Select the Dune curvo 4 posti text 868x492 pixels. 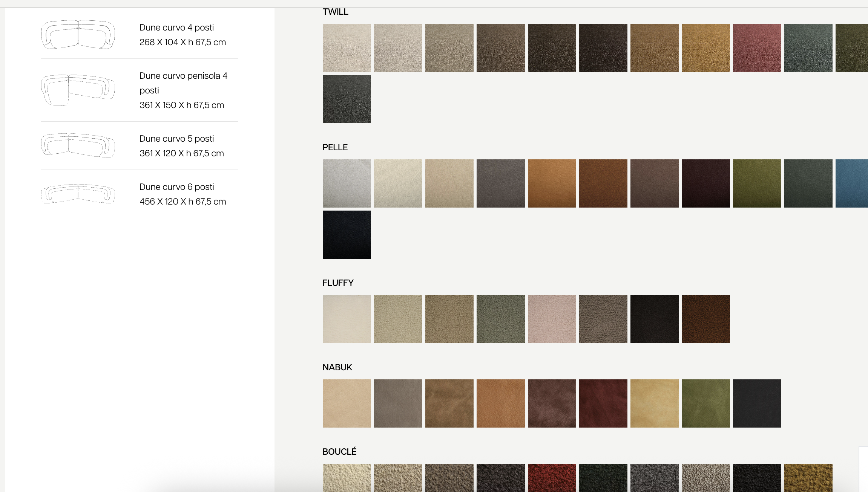pos(176,28)
